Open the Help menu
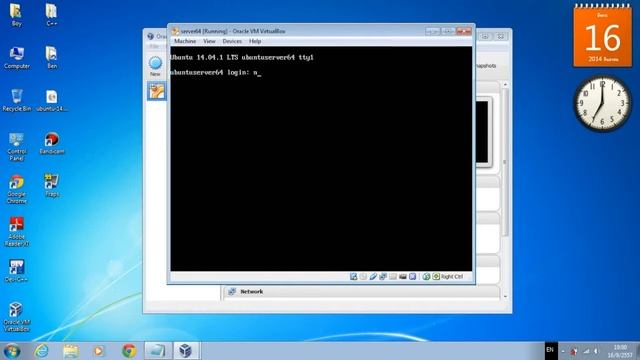The image size is (640, 360). pos(255,41)
